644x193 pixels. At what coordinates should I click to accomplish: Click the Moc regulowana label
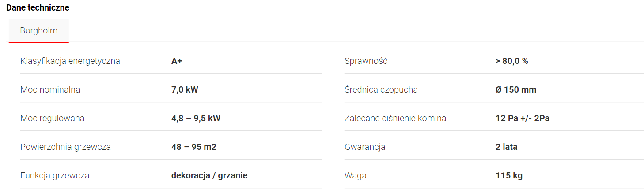click(x=52, y=118)
